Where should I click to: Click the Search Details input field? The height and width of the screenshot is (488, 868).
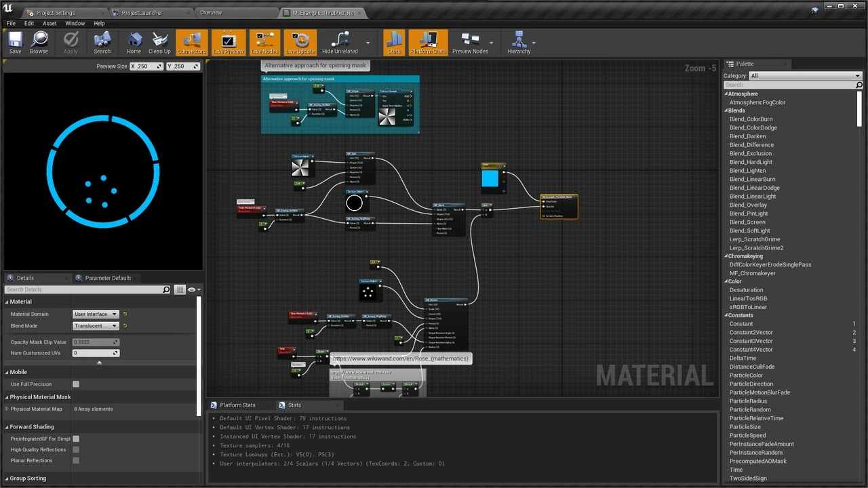pyautogui.click(x=83, y=289)
